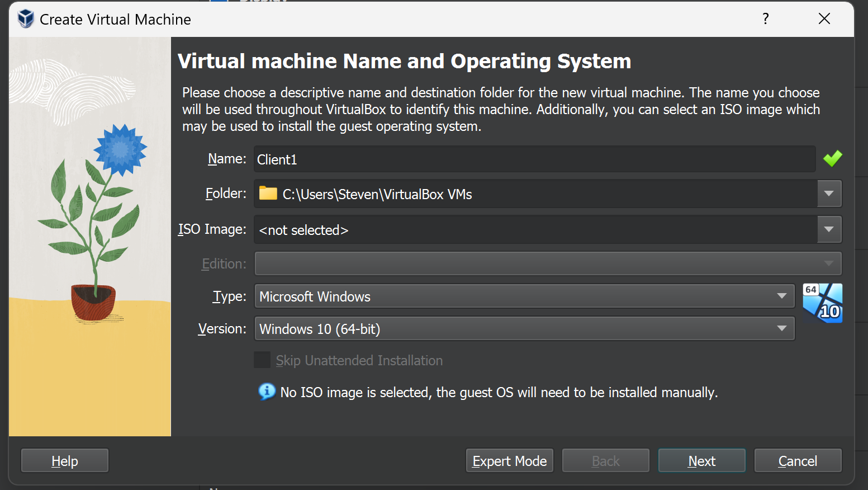This screenshot has height=490, width=868.
Task: Click the question mark help icon
Action: pos(766,19)
